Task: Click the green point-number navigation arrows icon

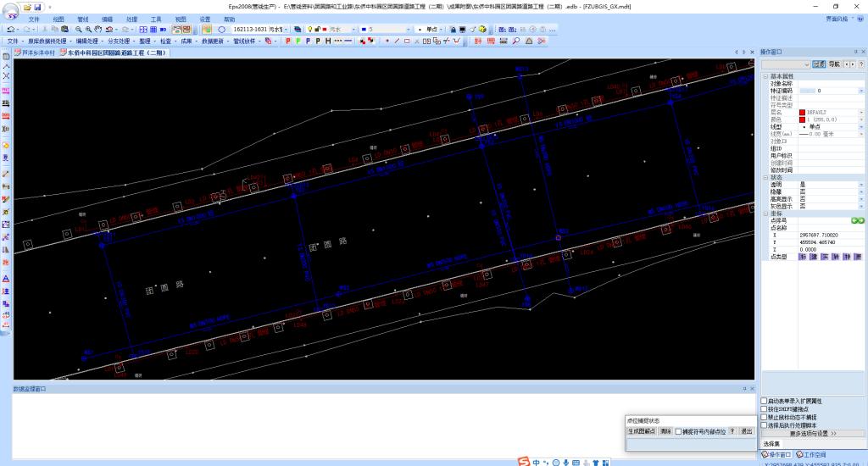Action: coord(857,220)
